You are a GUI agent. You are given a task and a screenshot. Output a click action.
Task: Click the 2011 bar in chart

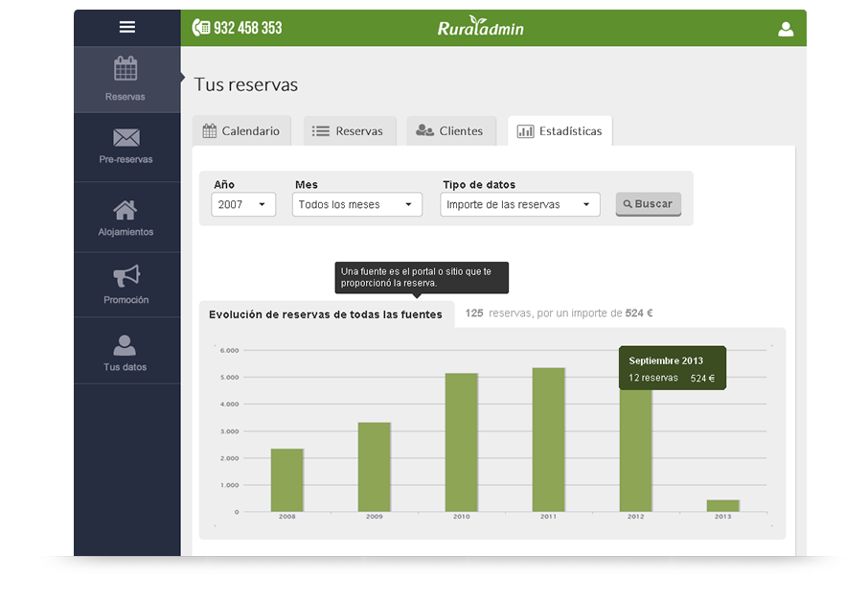point(548,439)
